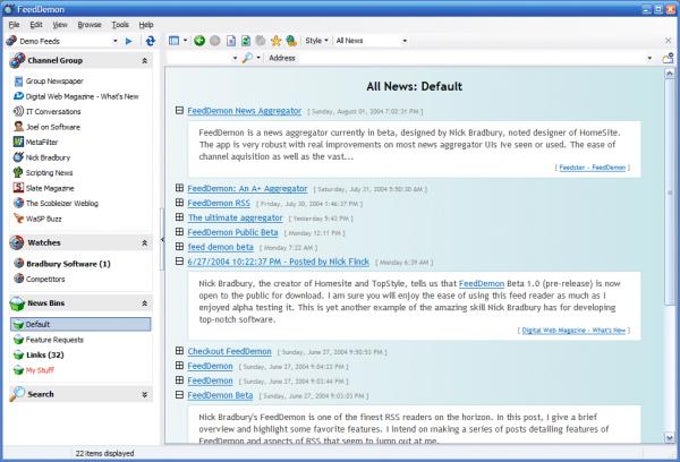Open the Browse menu
Image resolution: width=680 pixels, height=462 pixels.
click(x=89, y=25)
